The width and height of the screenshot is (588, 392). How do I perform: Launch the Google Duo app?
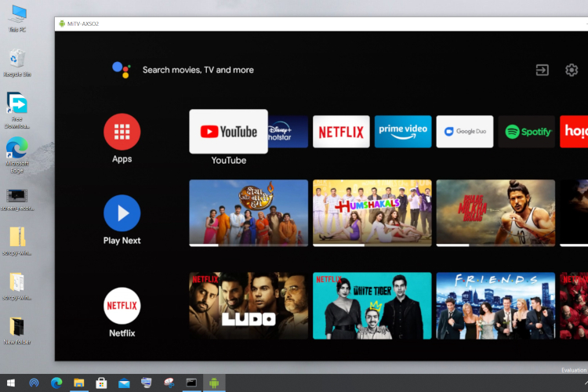pos(465,132)
